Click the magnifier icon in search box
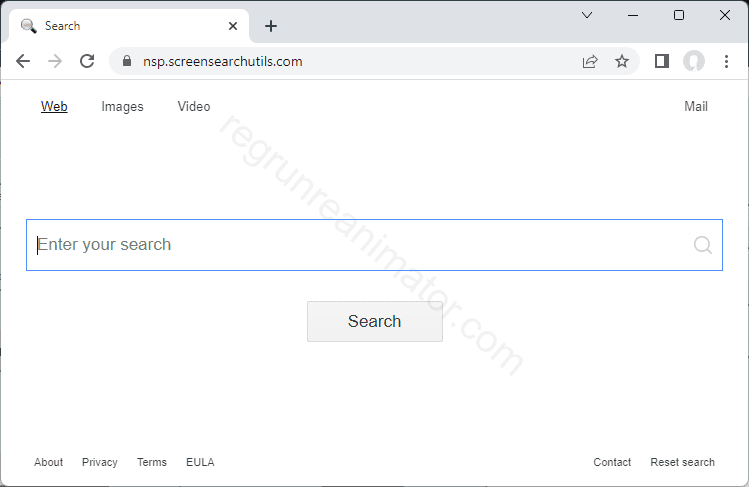The image size is (749, 487). coord(702,245)
